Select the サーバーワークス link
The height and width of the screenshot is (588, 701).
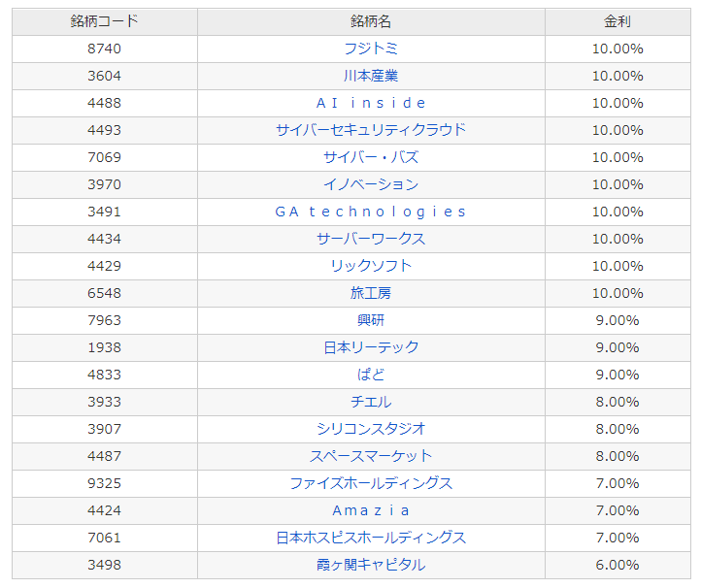371,239
